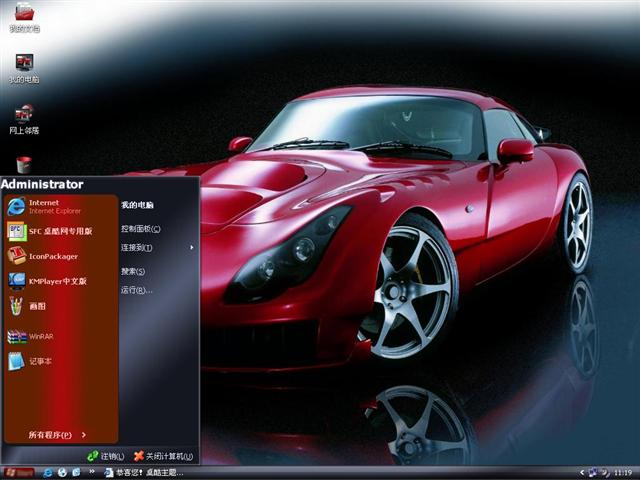Click 关闭计算机(U) shutdown button

(162, 456)
